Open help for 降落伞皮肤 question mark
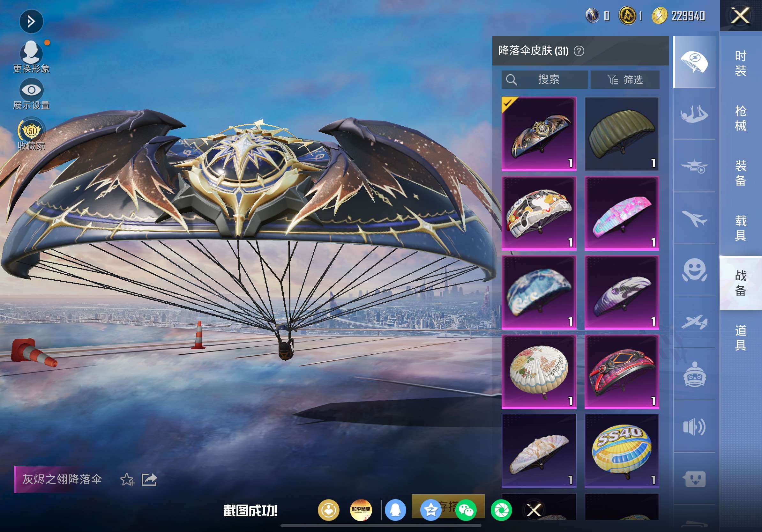The image size is (762, 532). point(579,51)
